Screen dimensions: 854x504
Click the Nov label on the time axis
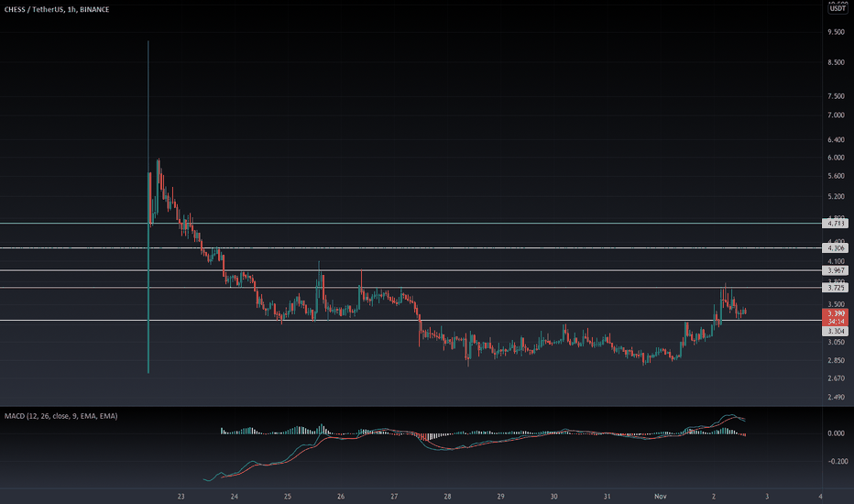[x=660, y=497]
